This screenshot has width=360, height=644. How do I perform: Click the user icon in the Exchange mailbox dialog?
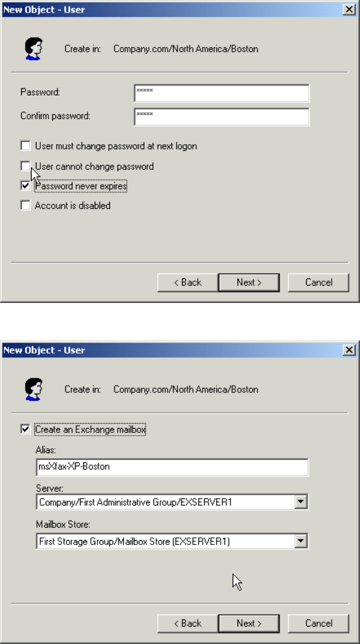34,389
